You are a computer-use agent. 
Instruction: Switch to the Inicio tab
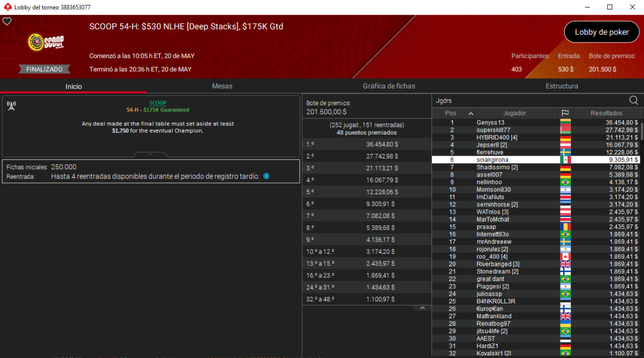74,86
